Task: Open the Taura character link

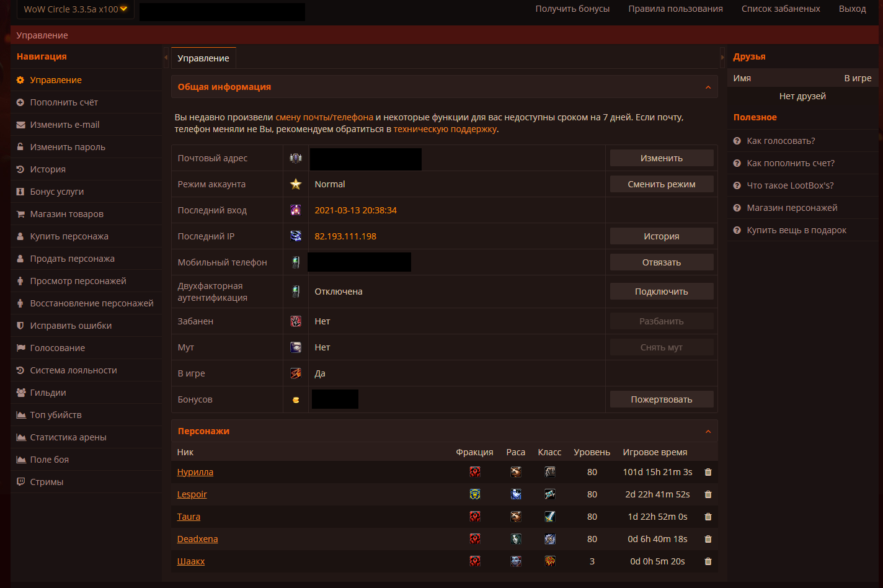Action: [x=189, y=517]
